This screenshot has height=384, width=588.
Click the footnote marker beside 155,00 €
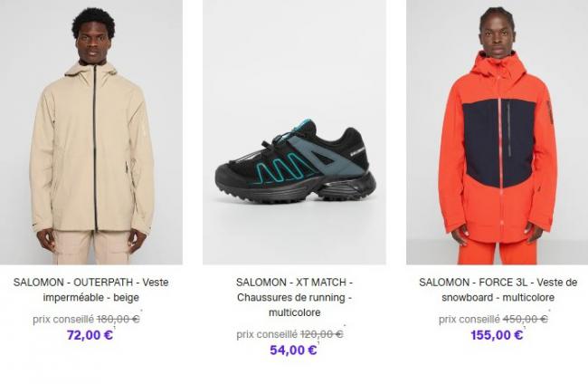click(x=525, y=328)
